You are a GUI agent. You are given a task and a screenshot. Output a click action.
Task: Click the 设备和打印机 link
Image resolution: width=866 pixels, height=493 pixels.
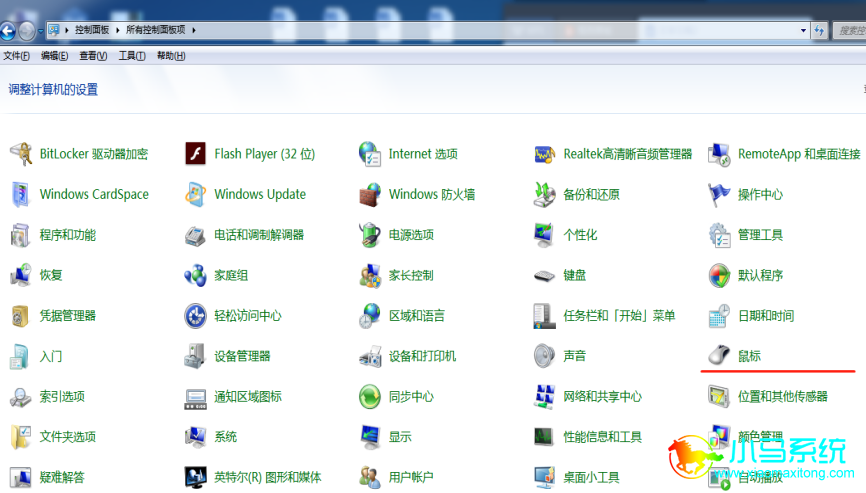(x=423, y=356)
